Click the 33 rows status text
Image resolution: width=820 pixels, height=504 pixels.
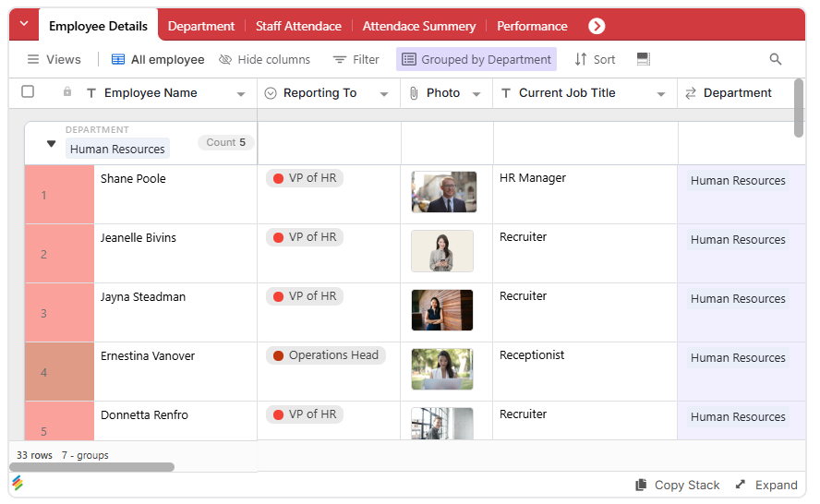(x=34, y=455)
